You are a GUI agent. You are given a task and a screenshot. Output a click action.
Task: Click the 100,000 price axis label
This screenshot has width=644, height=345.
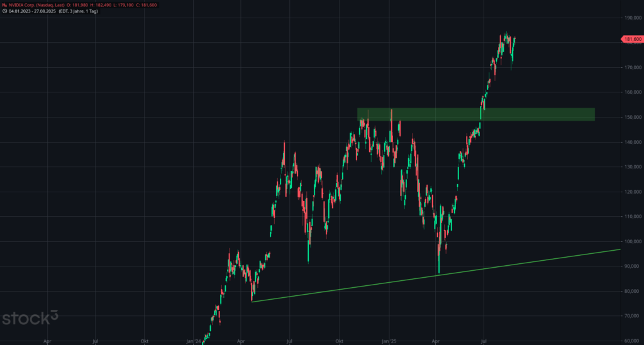click(633, 241)
